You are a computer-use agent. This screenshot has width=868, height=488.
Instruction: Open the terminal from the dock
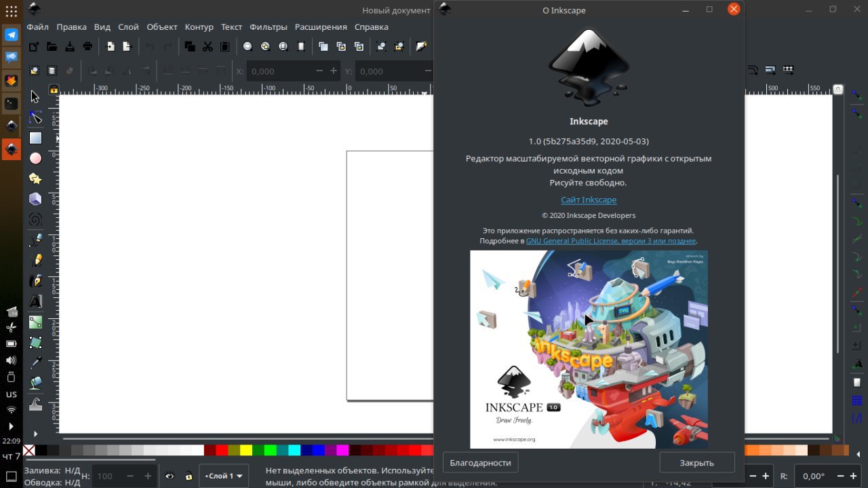pyautogui.click(x=12, y=103)
